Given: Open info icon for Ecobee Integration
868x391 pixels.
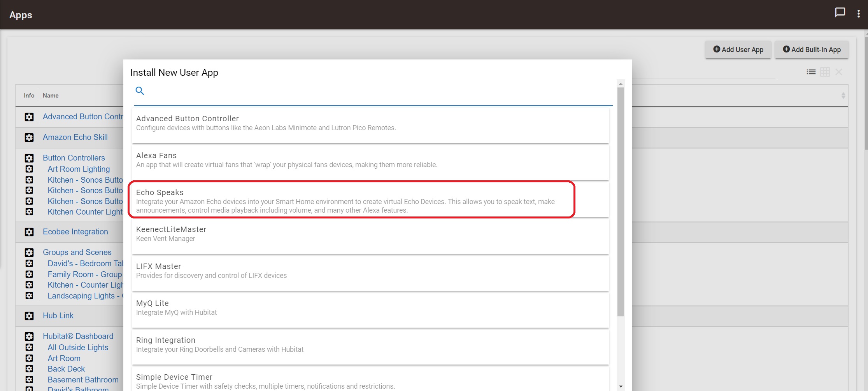Looking at the screenshot, I should point(29,232).
